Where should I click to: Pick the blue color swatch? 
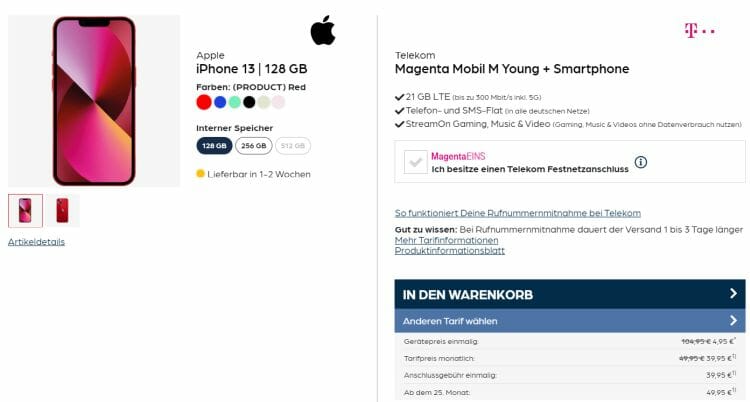coord(219,102)
